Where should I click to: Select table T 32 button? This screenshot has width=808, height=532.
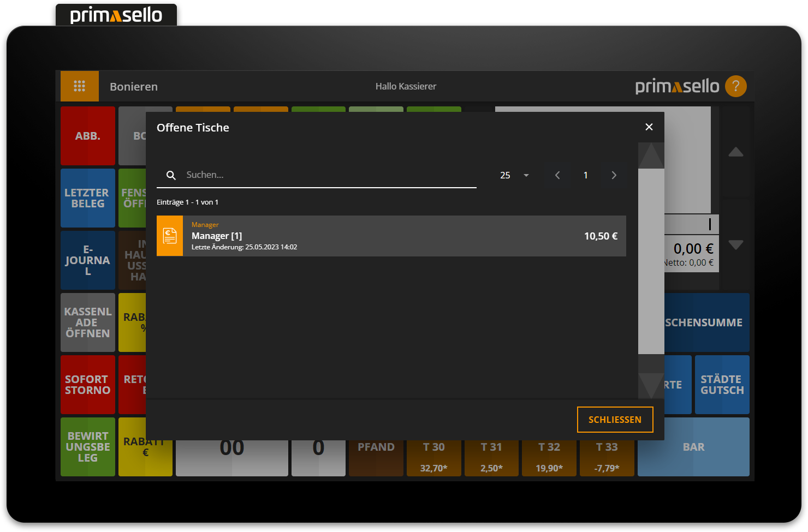549,456
